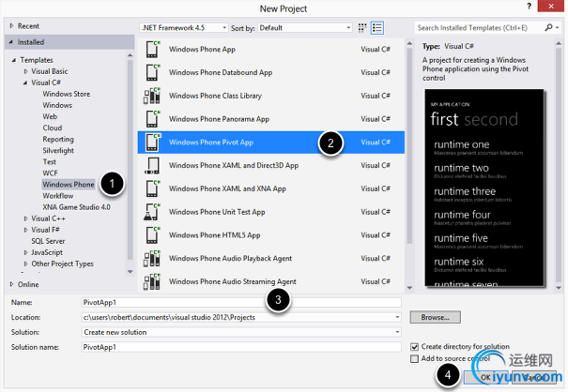Expand the Recent section
Image resolution: width=568 pixels, height=392 pixels.
tap(11, 26)
